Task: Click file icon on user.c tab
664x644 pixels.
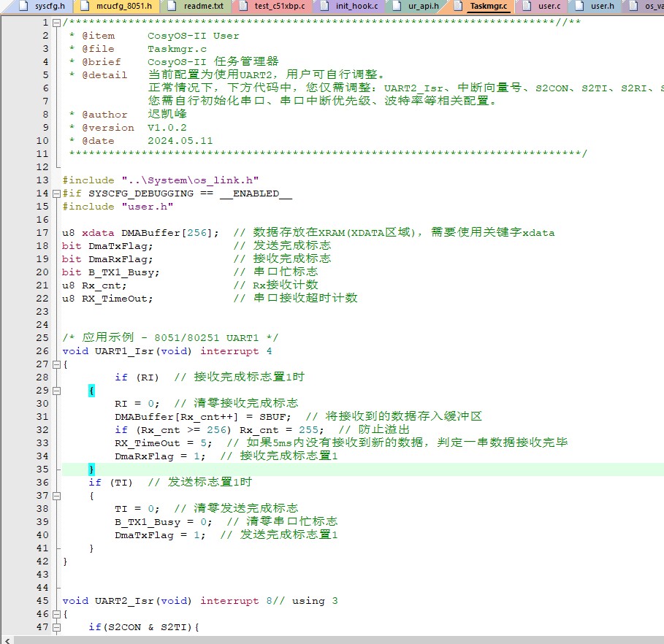Action: click(527, 6)
